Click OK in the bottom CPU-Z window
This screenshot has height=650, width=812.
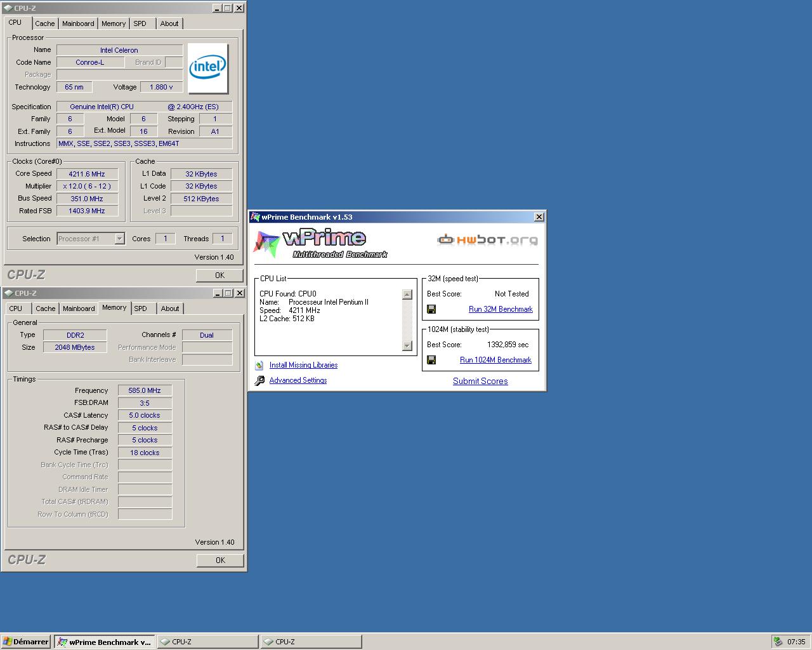(220, 560)
